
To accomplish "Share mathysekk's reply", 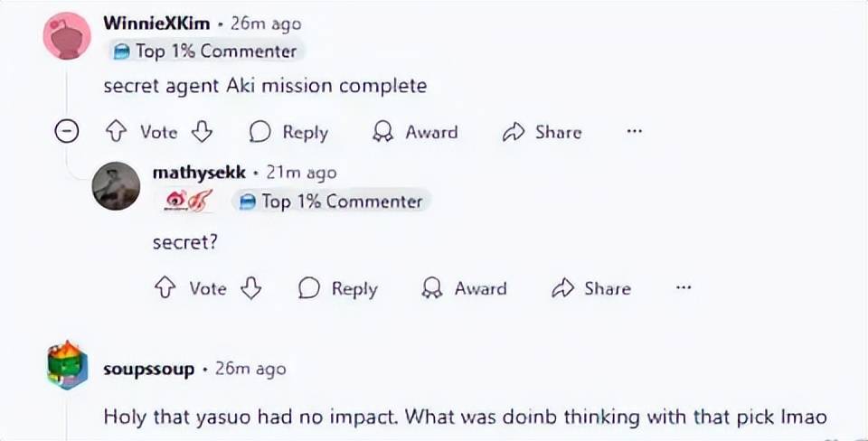I will pos(590,288).
